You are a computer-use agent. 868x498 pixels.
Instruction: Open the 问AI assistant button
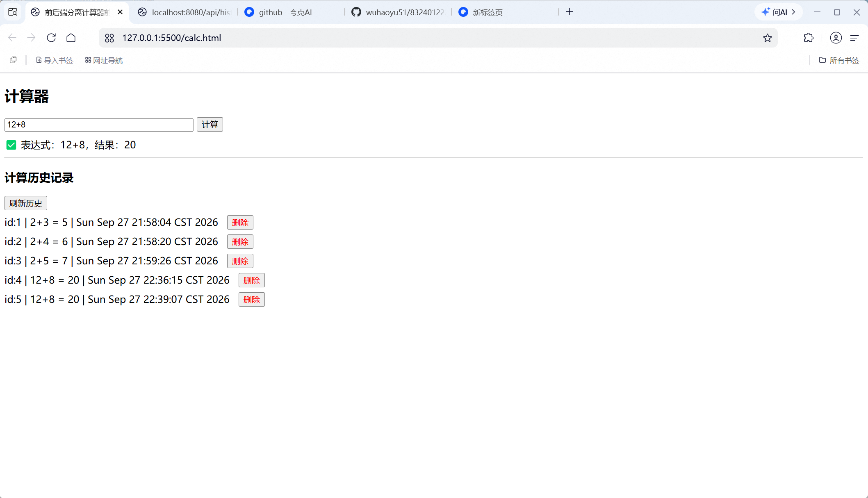tap(778, 12)
